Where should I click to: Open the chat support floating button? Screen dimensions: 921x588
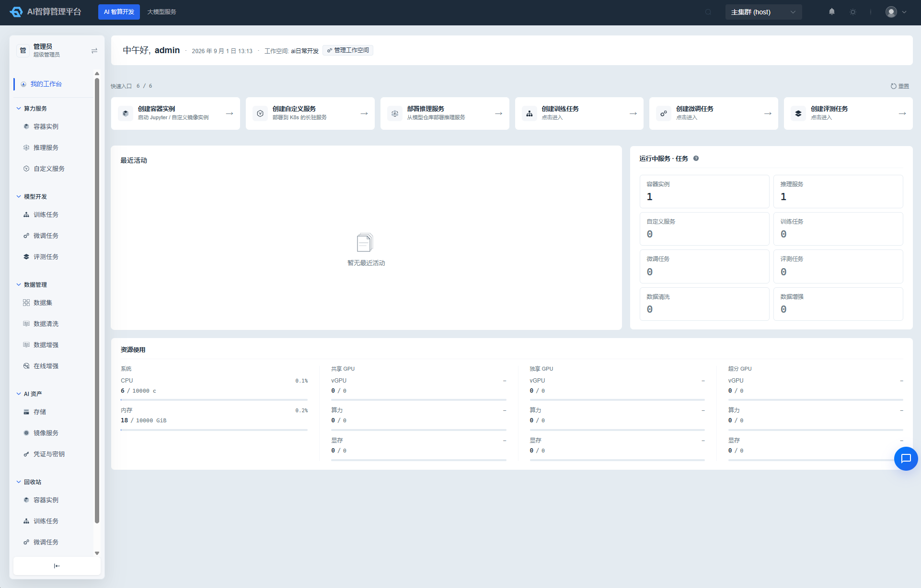point(906,459)
